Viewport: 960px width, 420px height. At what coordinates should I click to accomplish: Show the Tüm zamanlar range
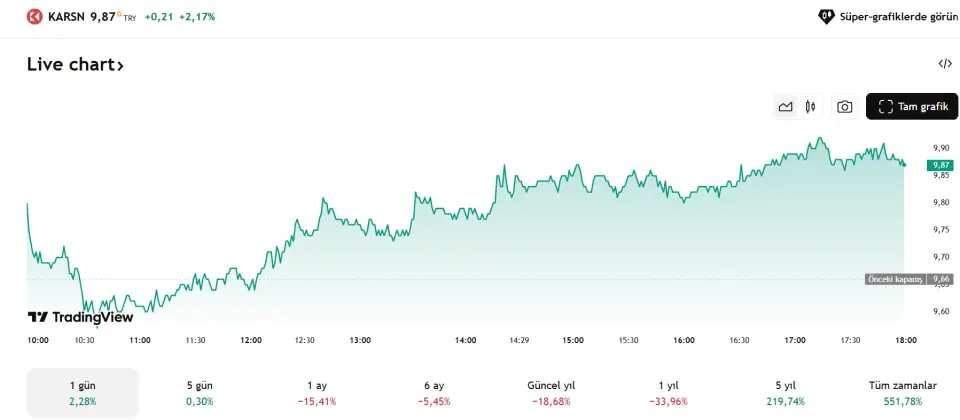[903, 393]
